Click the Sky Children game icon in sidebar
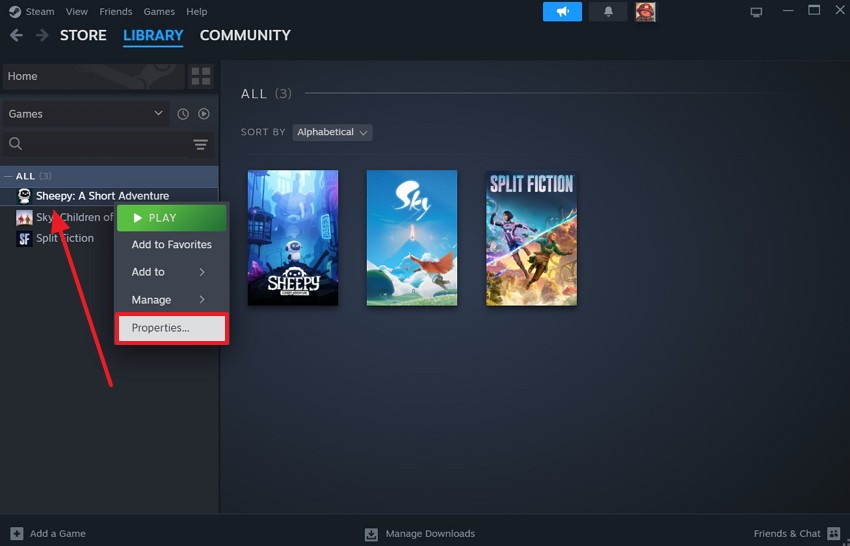The width and height of the screenshot is (850, 546). (24, 217)
